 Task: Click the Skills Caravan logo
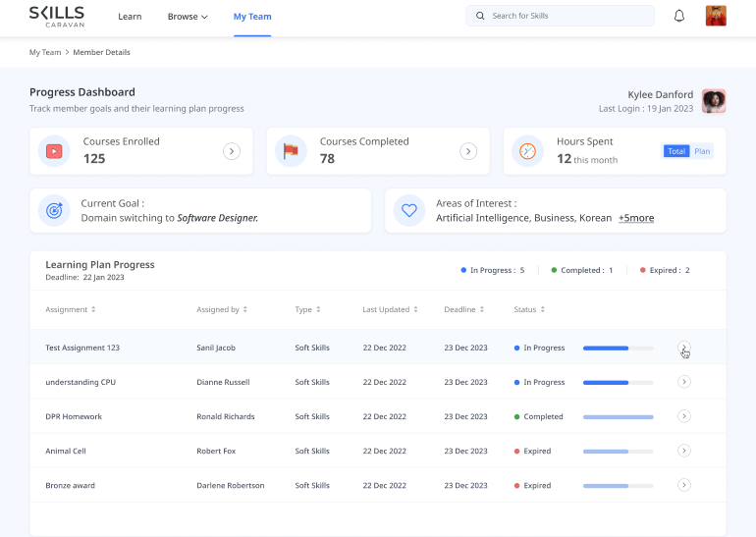point(57,16)
